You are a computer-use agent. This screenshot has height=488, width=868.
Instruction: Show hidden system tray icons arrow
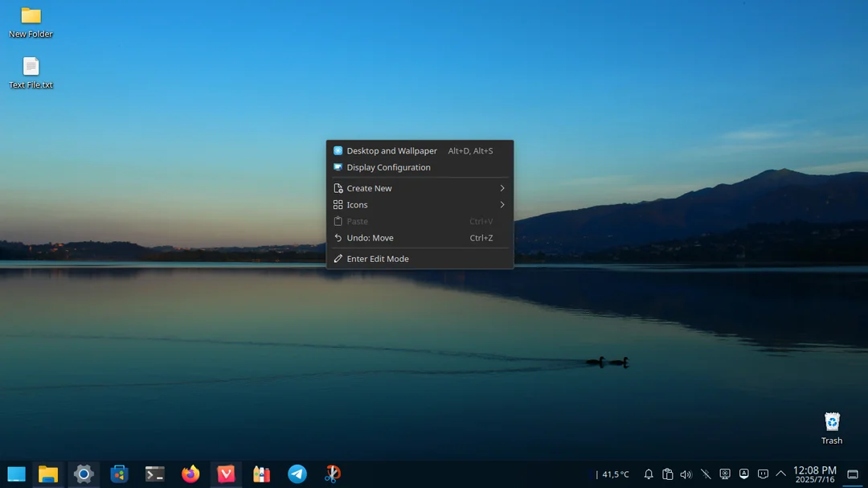(780, 474)
